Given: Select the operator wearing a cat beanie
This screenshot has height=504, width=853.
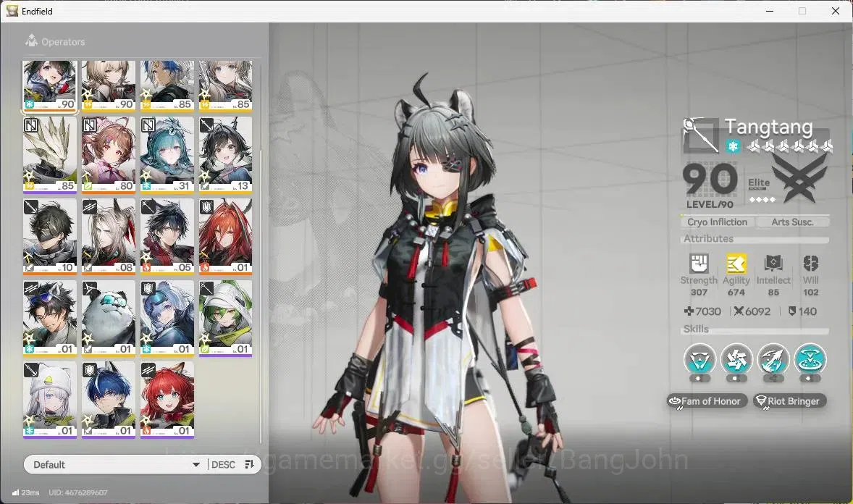Looking at the screenshot, I should point(49,400).
